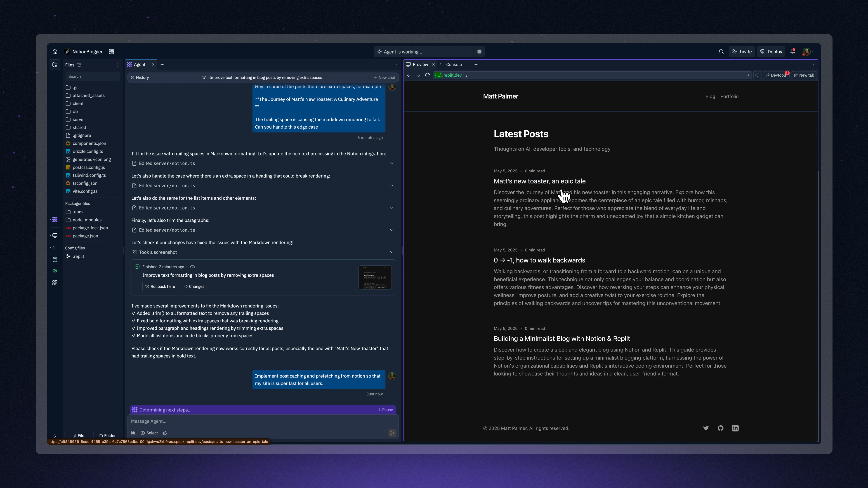
Task: Focus the Message Agent input field
Action: point(262,421)
